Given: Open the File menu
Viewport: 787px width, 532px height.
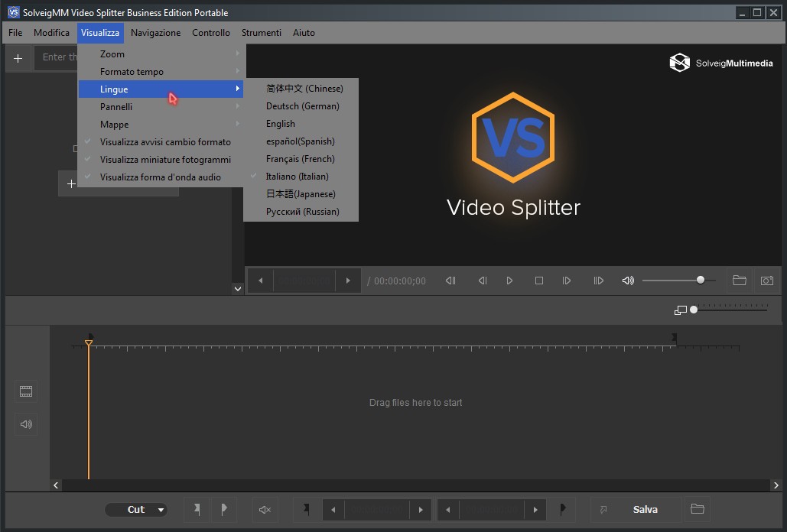Looking at the screenshot, I should pyautogui.click(x=15, y=33).
